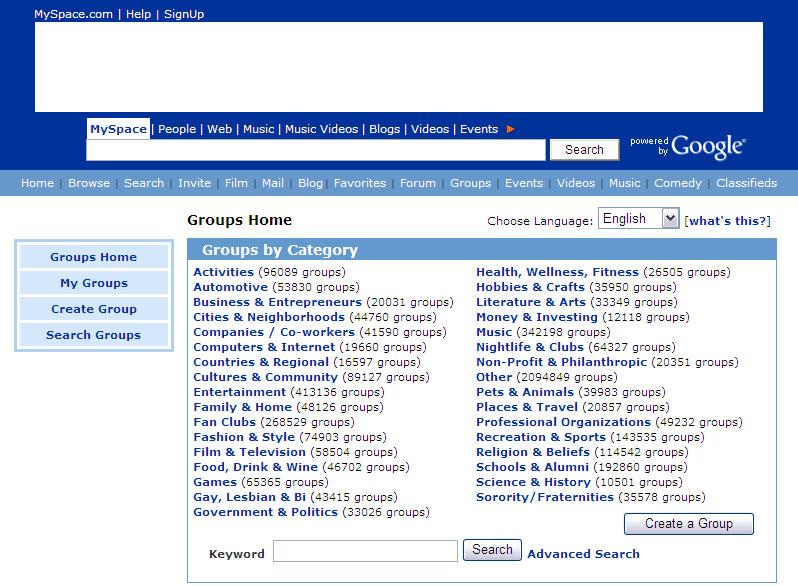The image size is (798, 586).
Task: Select the MySpace search tab
Action: [x=118, y=129]
